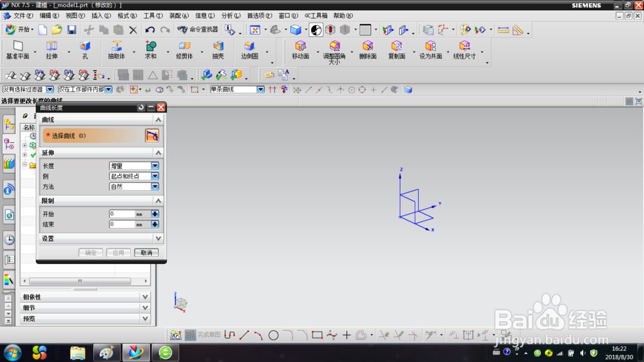This screenshot has width=644, height=362.
Task: Click the Apply (应用) button
Action: click(118, 252)
